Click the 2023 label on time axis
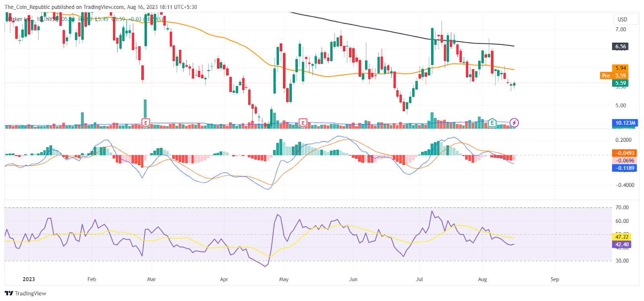The image size is (644, 301). 29,279
